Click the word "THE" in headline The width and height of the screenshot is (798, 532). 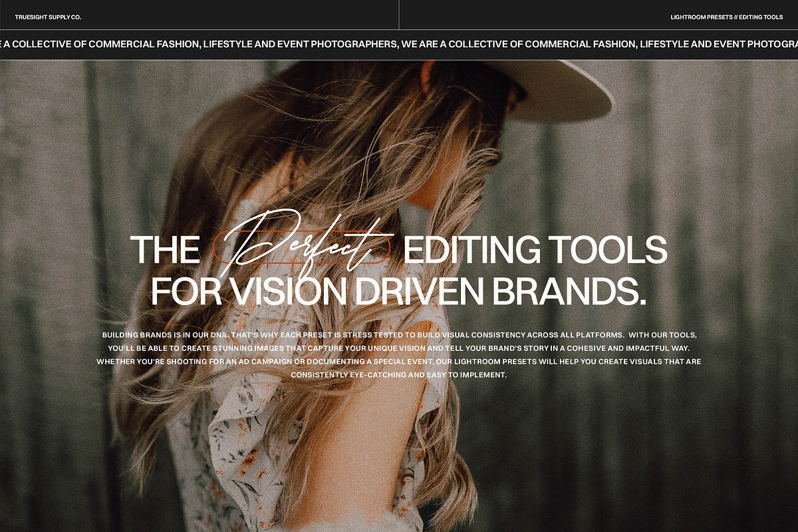[x=165, y=249]
